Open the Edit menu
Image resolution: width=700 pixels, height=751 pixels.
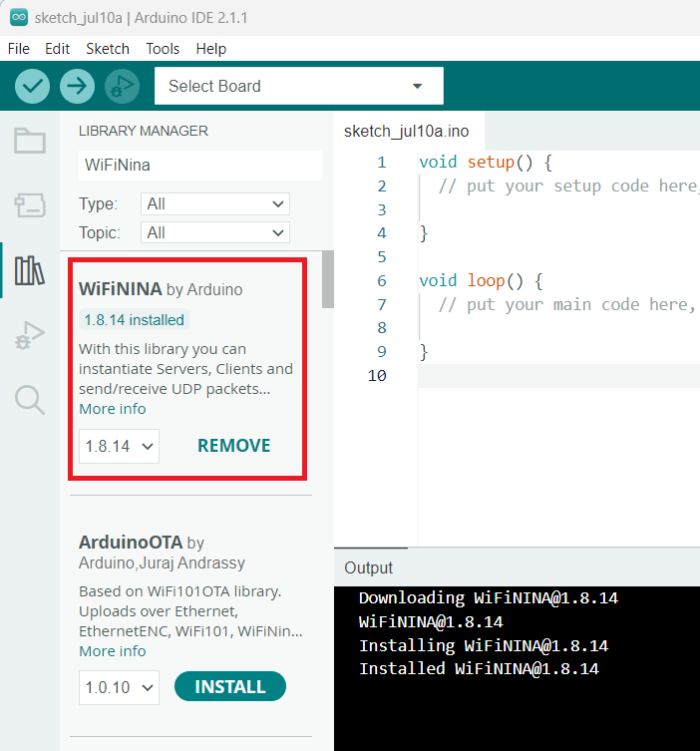[57, 49]
